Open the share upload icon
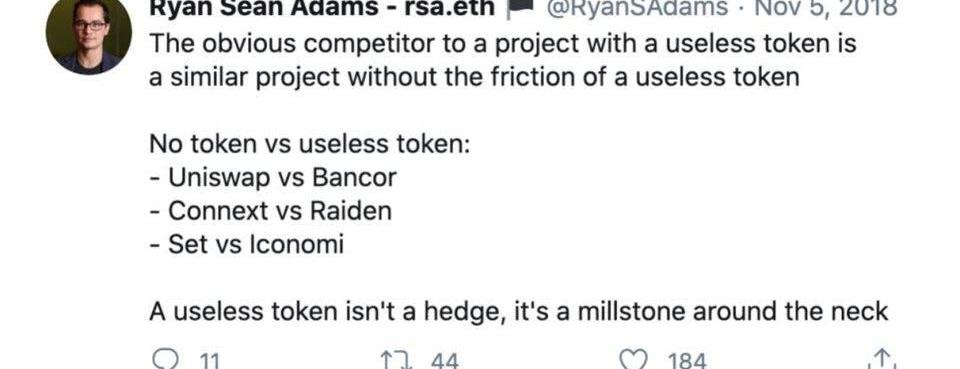Screen dimensions: 960x369 pos(882,360)
